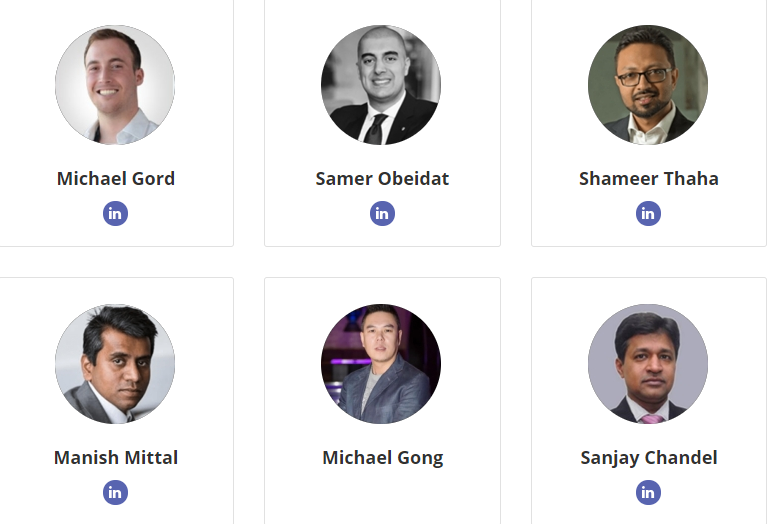Click the round photo above Shameer Thaha
The image size is (768, 524).
648,85
